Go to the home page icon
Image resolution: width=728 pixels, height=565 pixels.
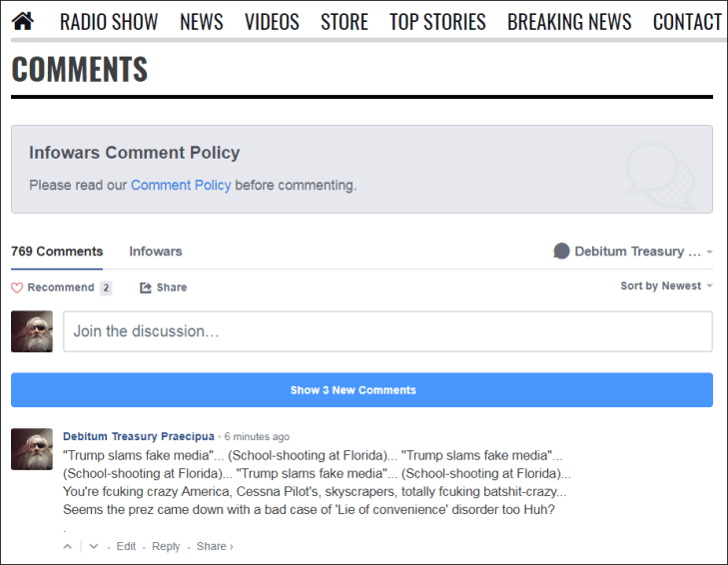click(22, 20)
